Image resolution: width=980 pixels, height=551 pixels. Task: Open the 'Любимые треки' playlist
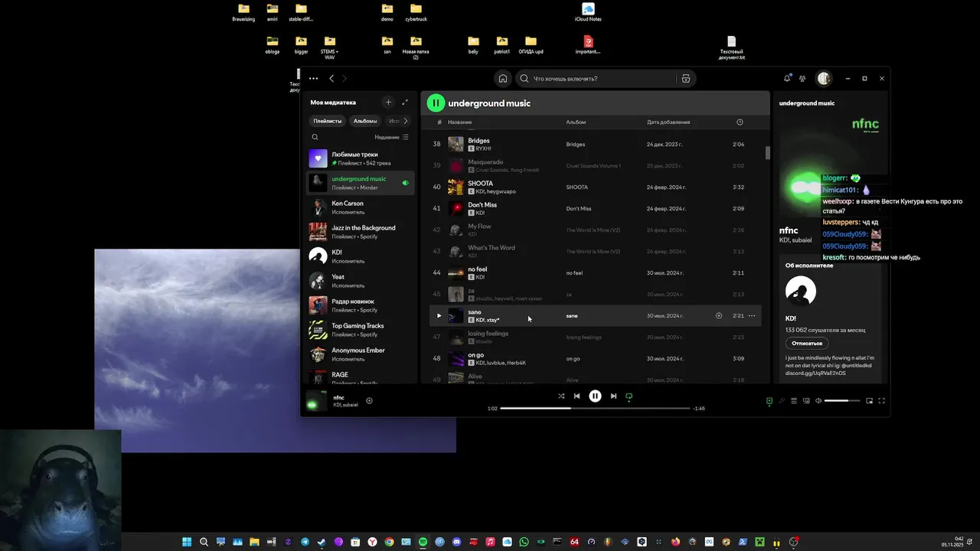(361, 158)
